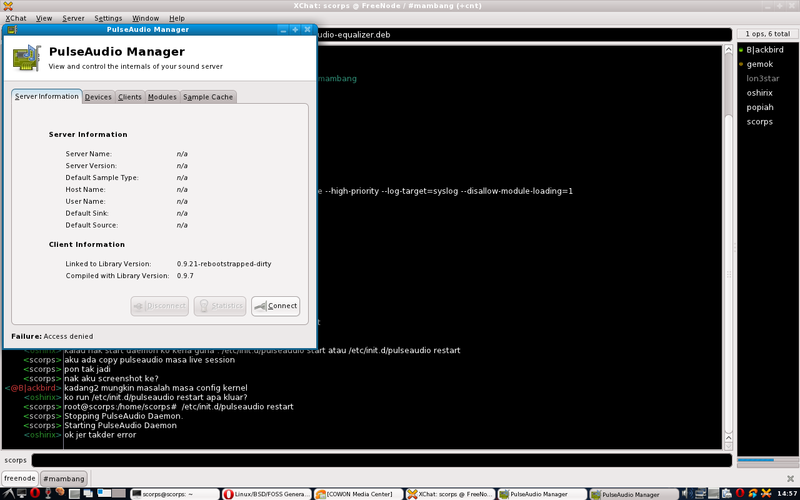This screenshot has height=500, width=800.
Task: Switch to the Devices tab
Action: (98, 97)
